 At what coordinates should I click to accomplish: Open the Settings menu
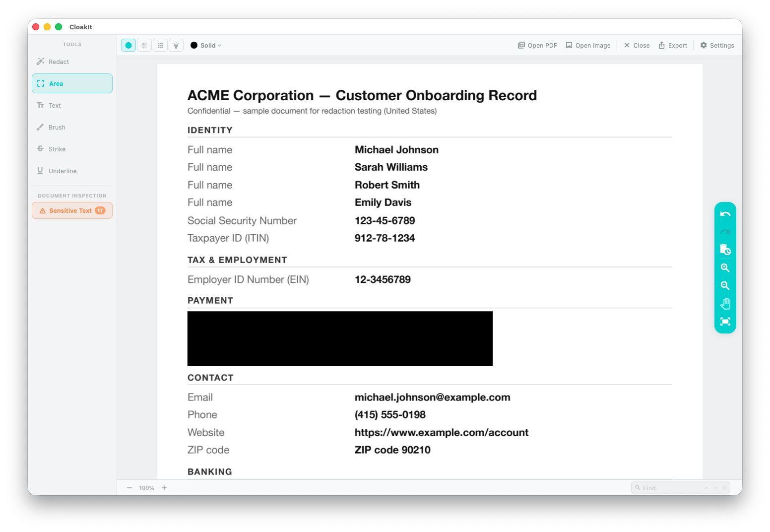[x=717, y=45]
